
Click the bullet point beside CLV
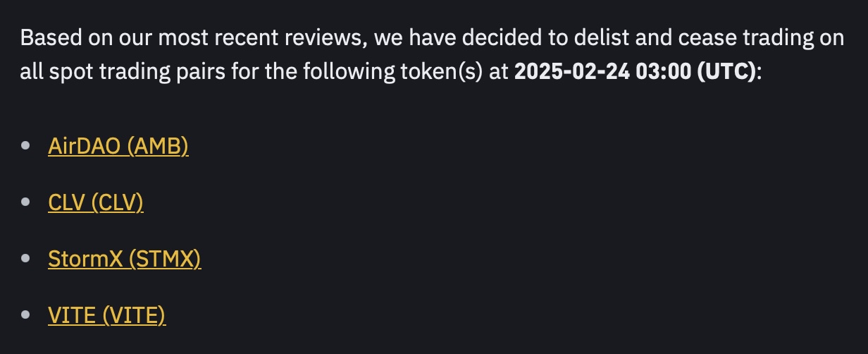(x=26, y=202)
